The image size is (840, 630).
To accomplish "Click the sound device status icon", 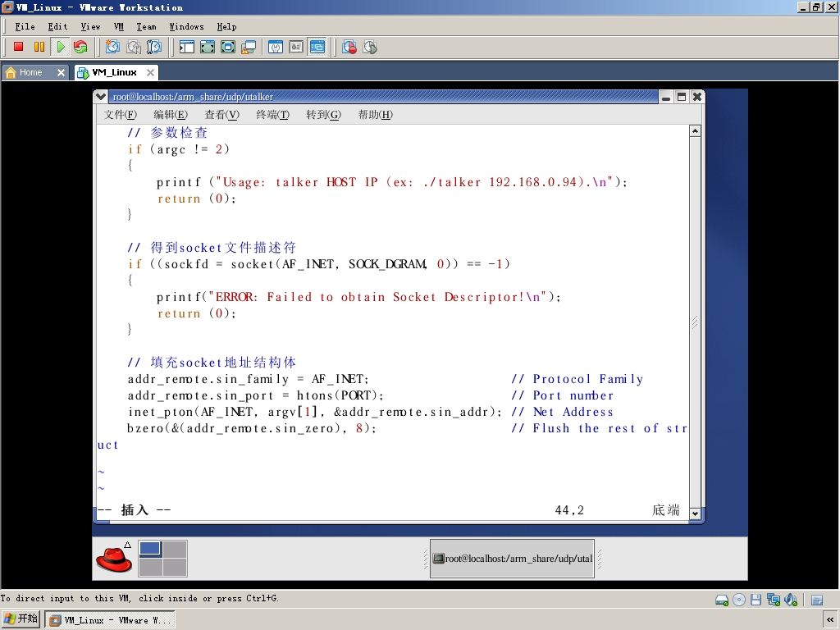I will 790,600.
